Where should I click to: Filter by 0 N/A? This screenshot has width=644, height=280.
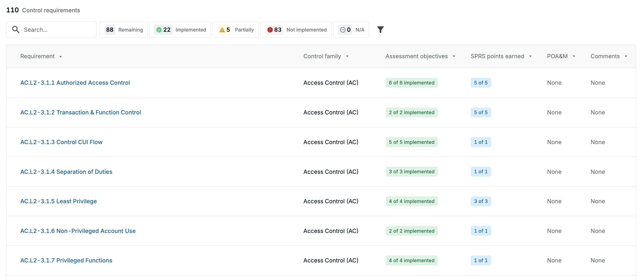pos(351,29)
